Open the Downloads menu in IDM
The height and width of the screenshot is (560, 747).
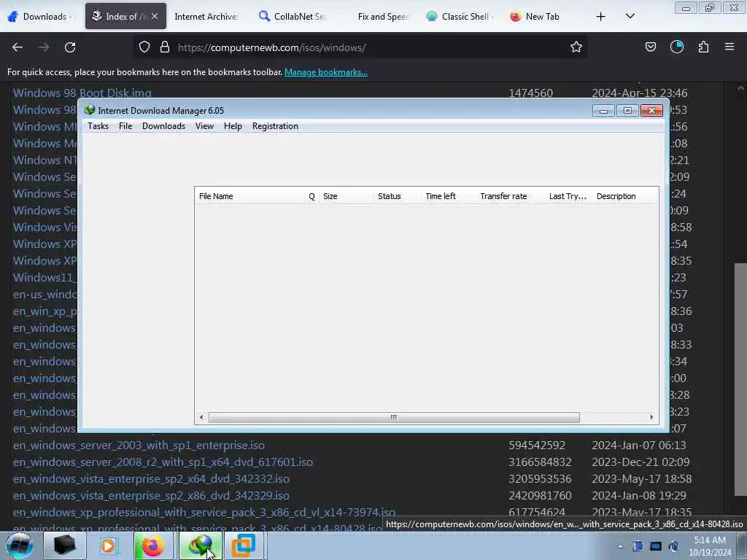point(163,126)
